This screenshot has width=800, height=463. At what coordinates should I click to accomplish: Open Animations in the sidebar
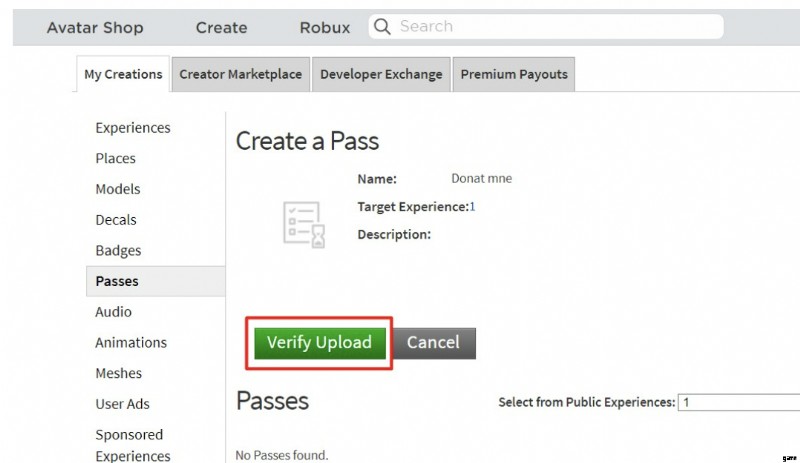pos(131,342)
